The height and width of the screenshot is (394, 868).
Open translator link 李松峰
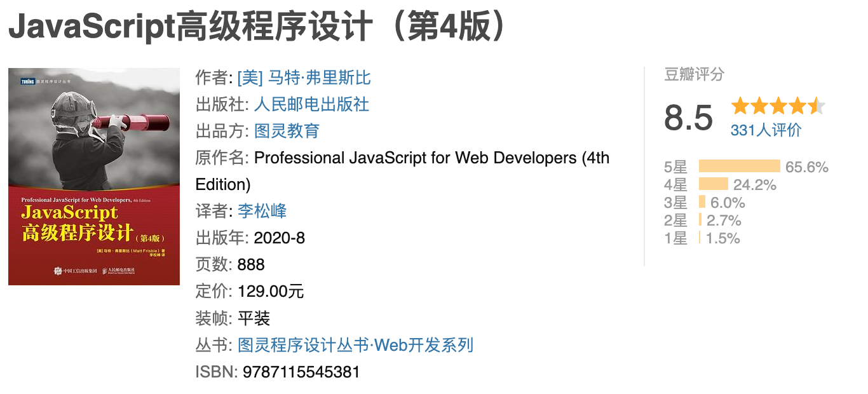pyautogui.click(x=262, y=211)
